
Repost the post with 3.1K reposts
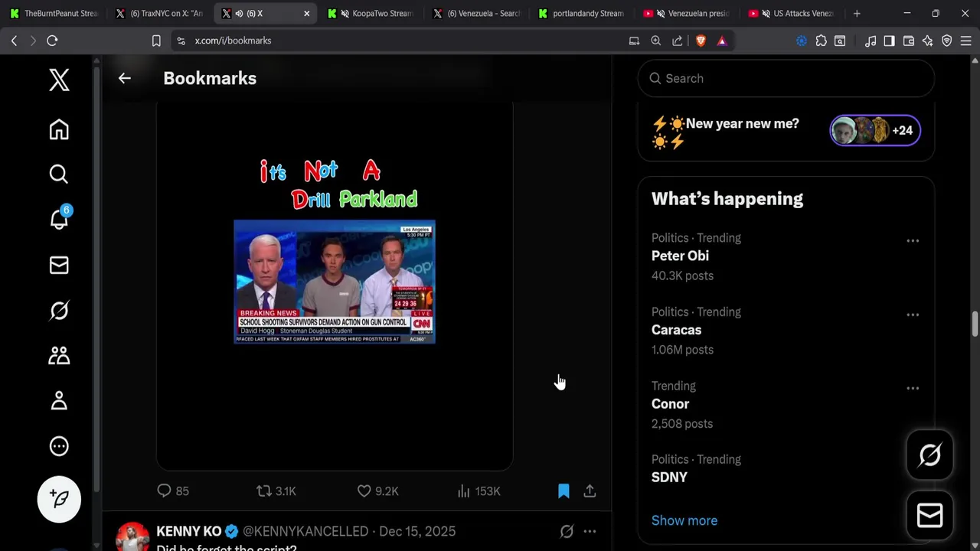tap(276, 491)
